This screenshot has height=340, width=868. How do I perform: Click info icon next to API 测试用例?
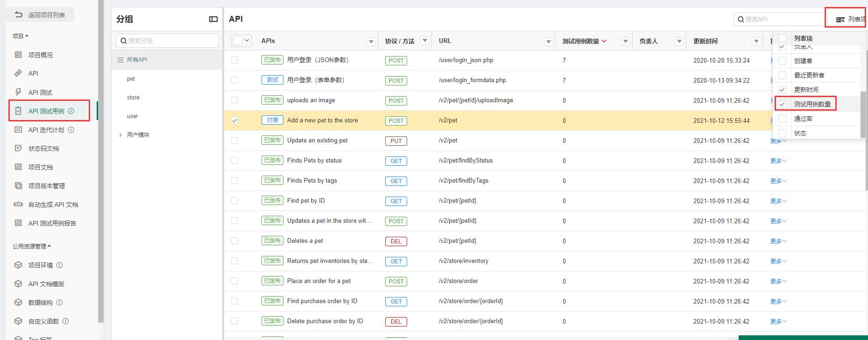click(71, 111)
